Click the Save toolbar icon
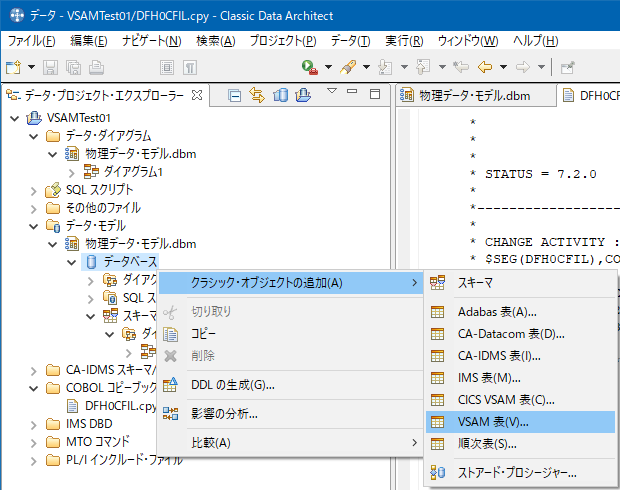 pos(50,67)
